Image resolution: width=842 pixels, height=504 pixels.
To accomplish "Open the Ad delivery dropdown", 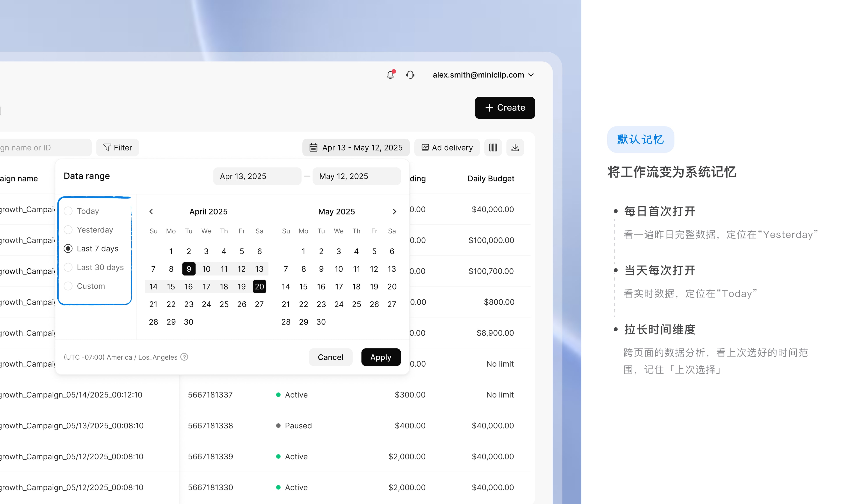I will (x=447, y=147).
